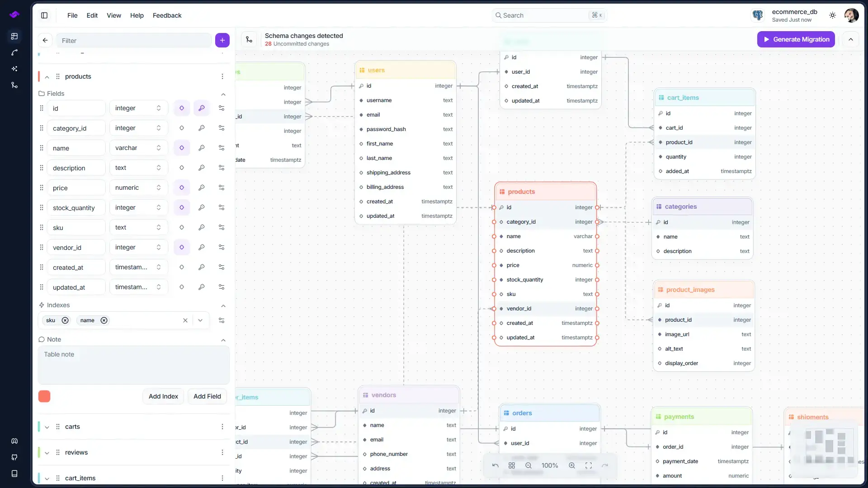Click the coral table color swatch
This screenshot has width=868, height=488.
44,396
